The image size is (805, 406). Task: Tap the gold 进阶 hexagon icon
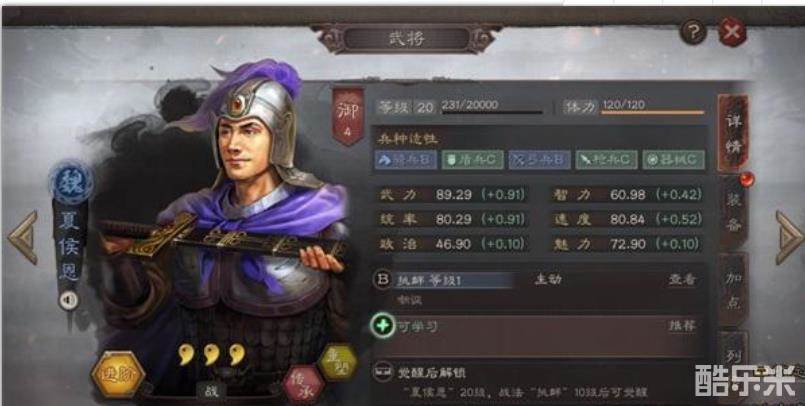(x=118, y=375)
